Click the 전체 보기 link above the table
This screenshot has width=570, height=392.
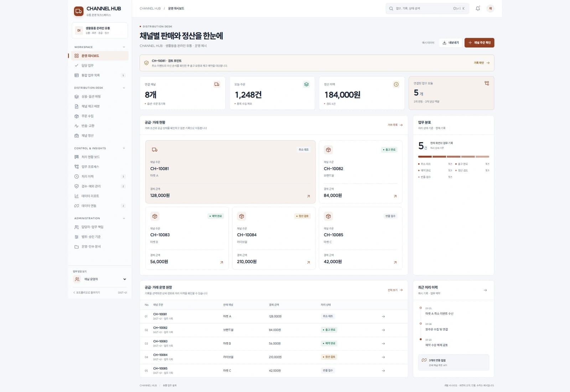point(395,290)
